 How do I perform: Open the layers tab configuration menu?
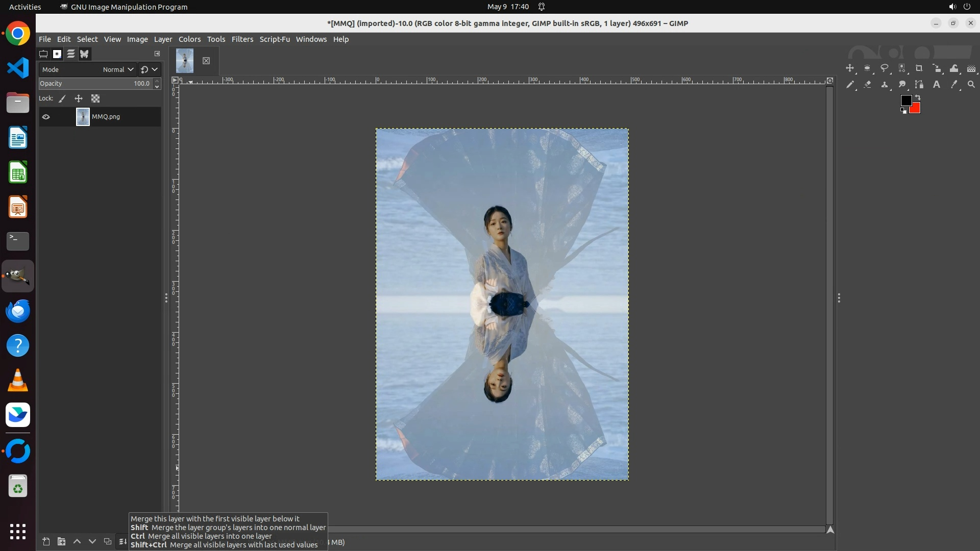point(157,54)
